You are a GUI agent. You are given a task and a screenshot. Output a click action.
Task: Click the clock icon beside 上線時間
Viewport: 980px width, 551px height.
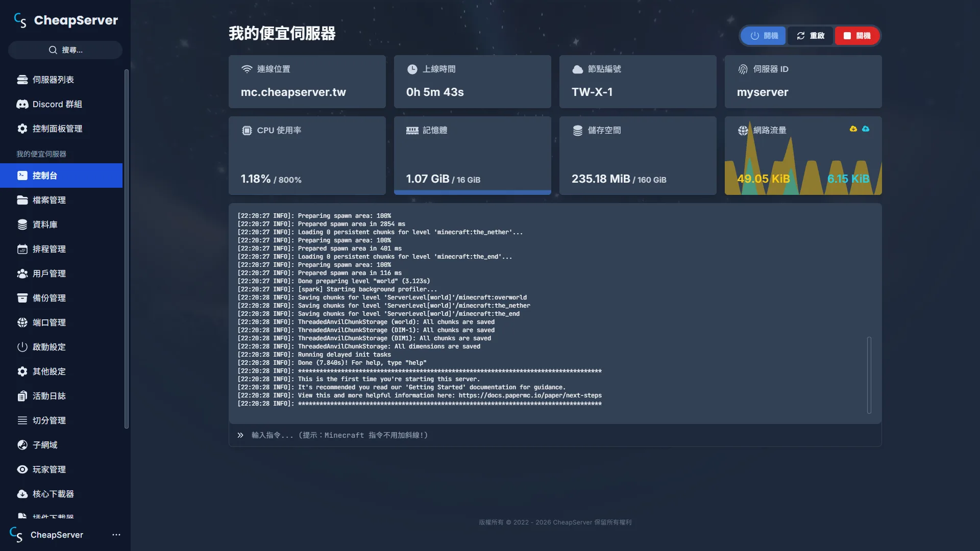coord(412,69)
